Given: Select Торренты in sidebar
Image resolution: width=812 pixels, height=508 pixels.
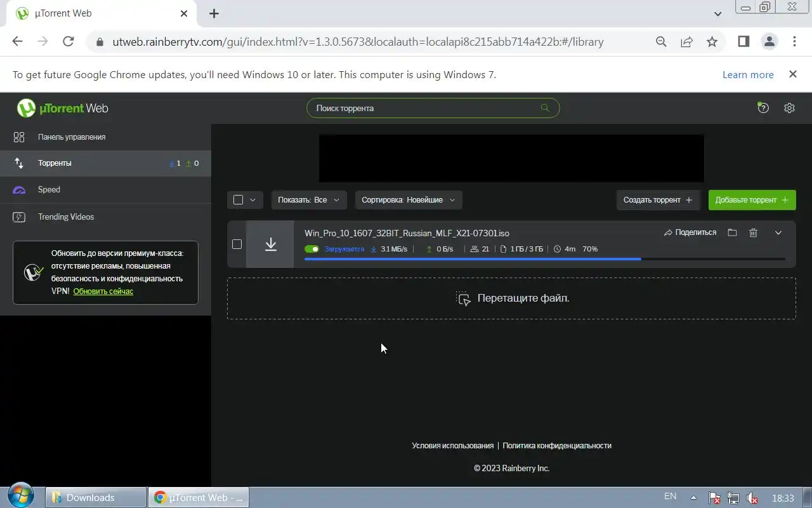Looking at the screenshot, I should [x=105, y=163].
